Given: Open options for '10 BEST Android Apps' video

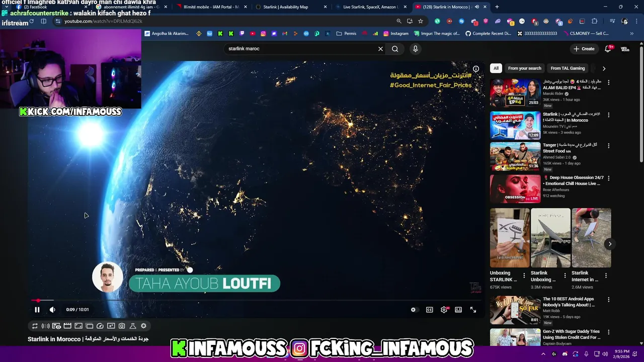Looking at the screenshot, I should 608,300.
